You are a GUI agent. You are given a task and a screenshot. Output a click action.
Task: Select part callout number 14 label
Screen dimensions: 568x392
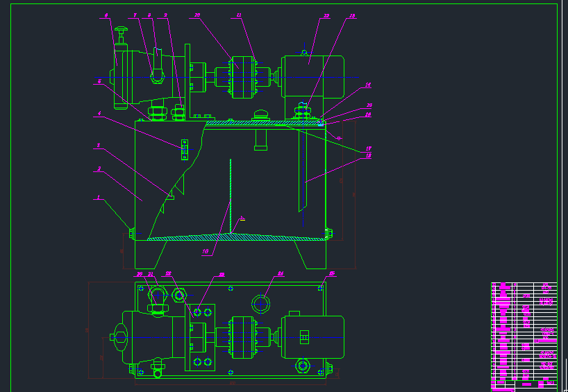tap(368, 85)
